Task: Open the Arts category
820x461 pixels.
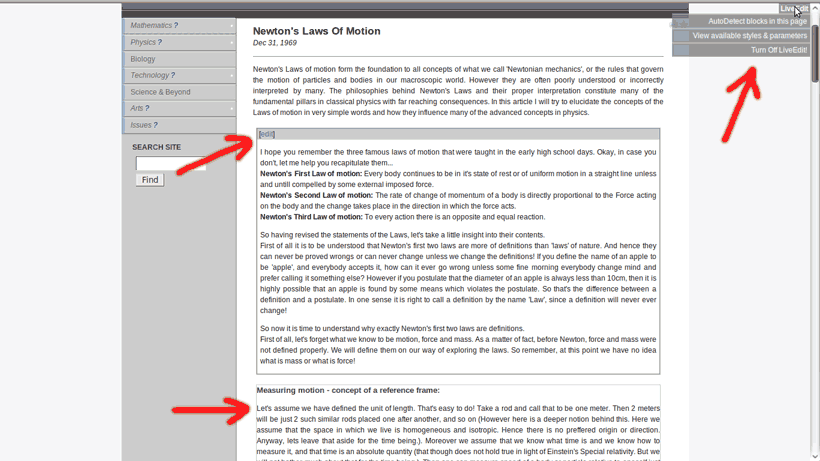Action: pos(136,108)
